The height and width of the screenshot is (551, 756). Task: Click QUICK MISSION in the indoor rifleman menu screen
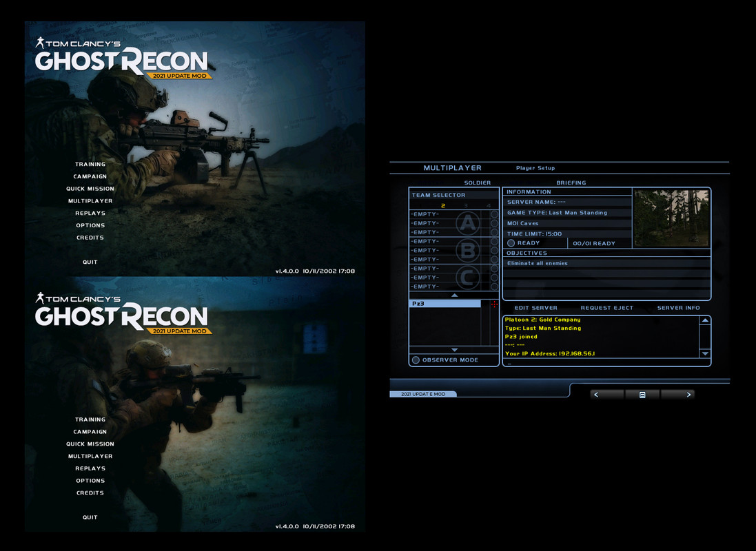[90, 444]
